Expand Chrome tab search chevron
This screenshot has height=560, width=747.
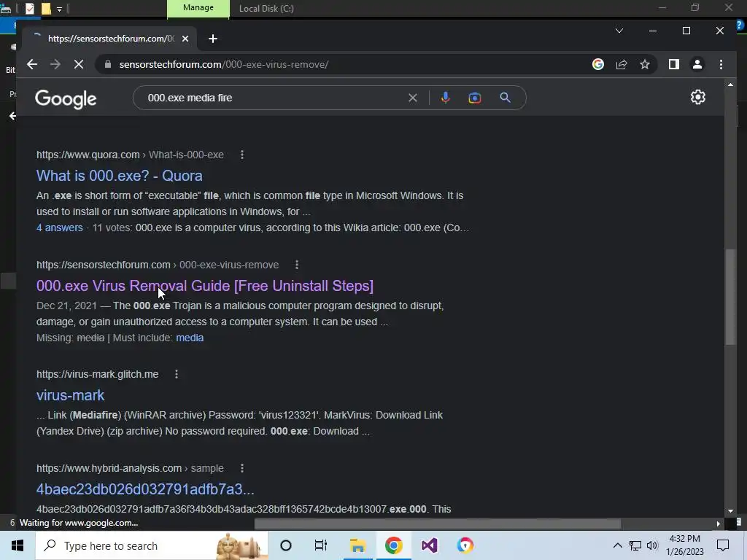click(x=619, y=31)
